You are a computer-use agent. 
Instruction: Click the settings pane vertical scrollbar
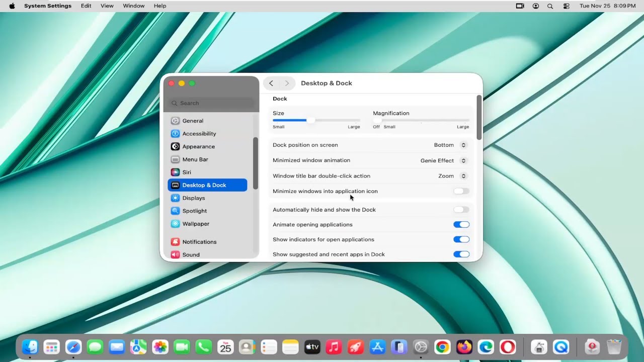[479, 118]
